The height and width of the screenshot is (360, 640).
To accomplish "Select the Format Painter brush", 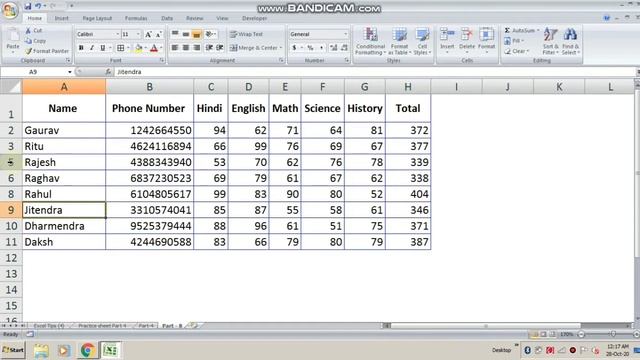I will (x=28, y=51).
